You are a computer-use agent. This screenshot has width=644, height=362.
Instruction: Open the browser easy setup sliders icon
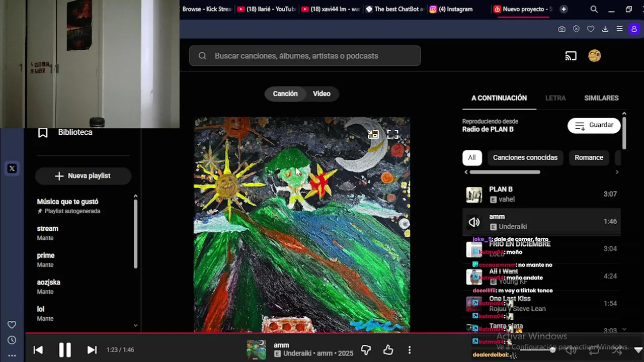click(x=620, y=29)
